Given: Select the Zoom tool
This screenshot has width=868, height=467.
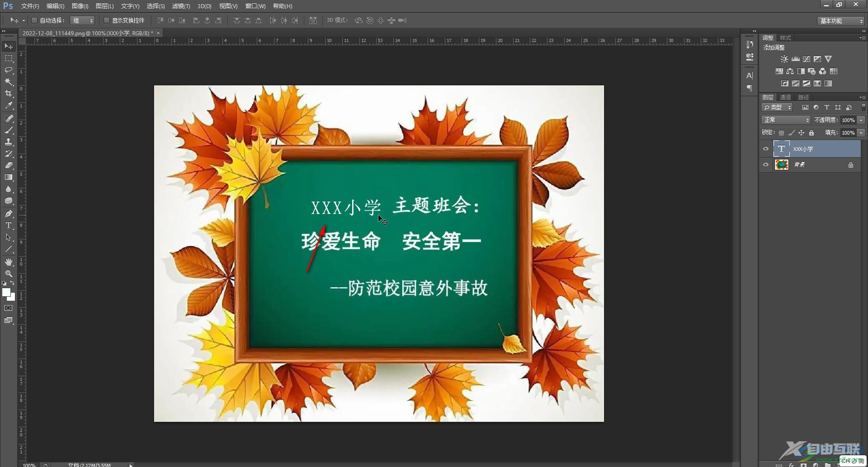Looking at the screenshot, I should coord(9,274).
